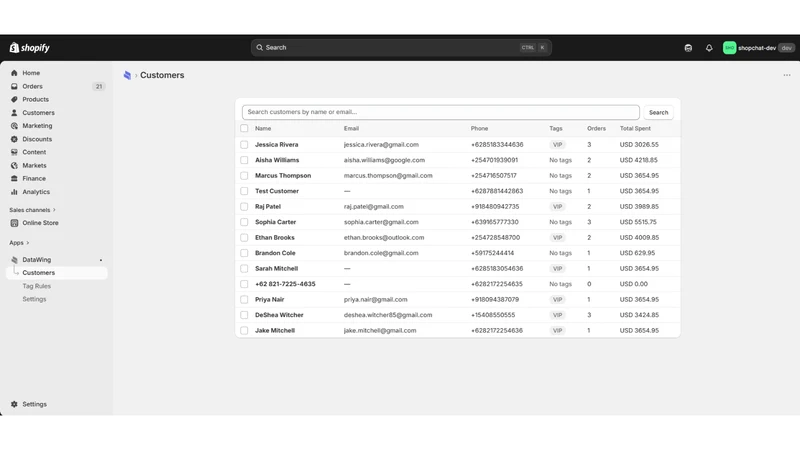
Task: Open the three-dot more actions menu
Action: point(787,75)
